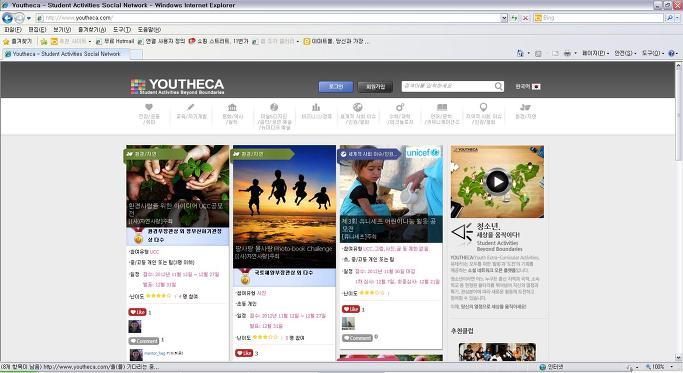
Task: Select the gender symbol science category icon
Action: tap(400, 107)
